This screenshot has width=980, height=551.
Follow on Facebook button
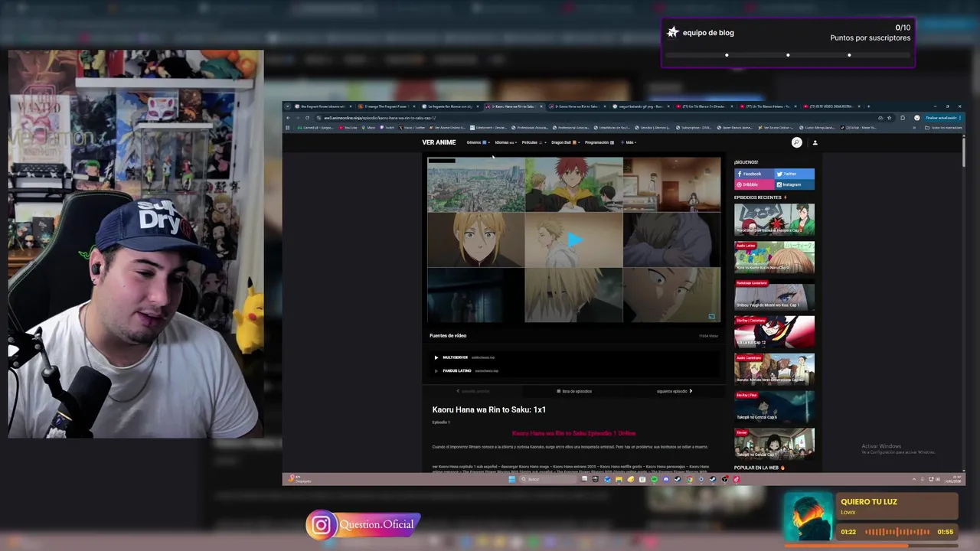tap(754, 174)
